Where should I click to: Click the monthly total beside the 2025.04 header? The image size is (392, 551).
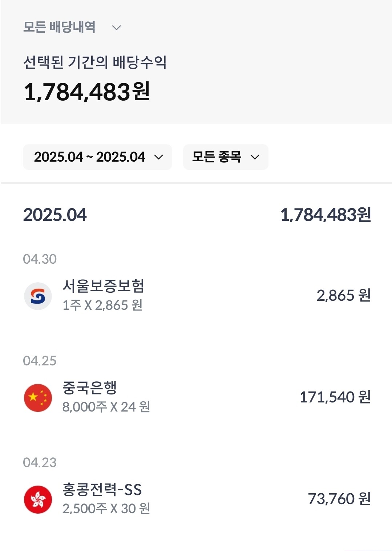pyautogui.click(x=326, y=215)
